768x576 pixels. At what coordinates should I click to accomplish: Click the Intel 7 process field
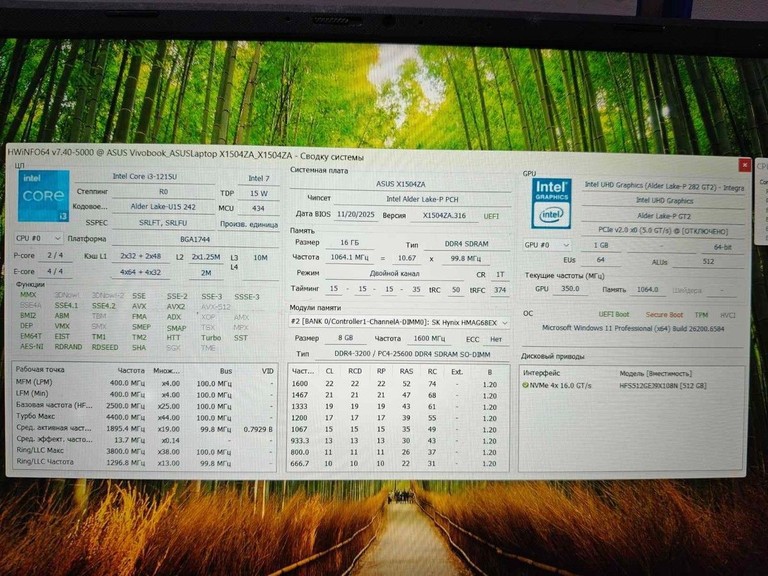259,178
